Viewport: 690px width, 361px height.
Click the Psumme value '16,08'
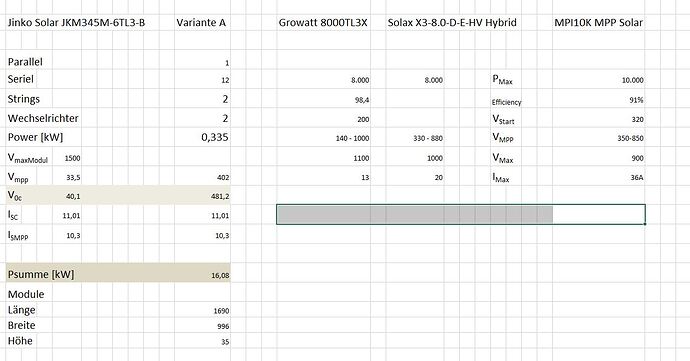pos(220,276)
